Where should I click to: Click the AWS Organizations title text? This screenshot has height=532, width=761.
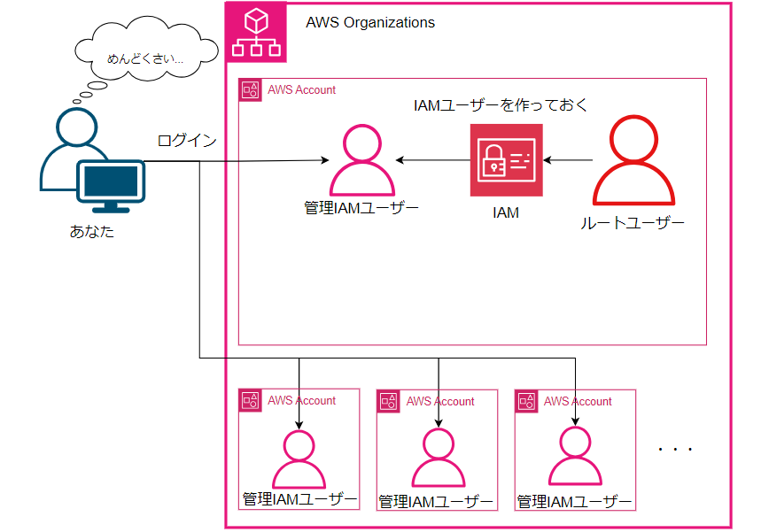[x=370, y=23]
